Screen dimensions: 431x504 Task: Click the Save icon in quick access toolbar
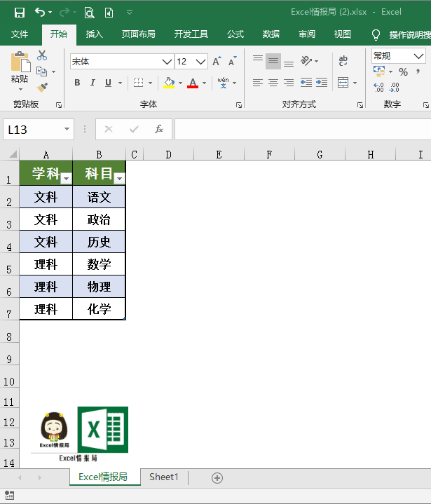[x=19, y=12]
